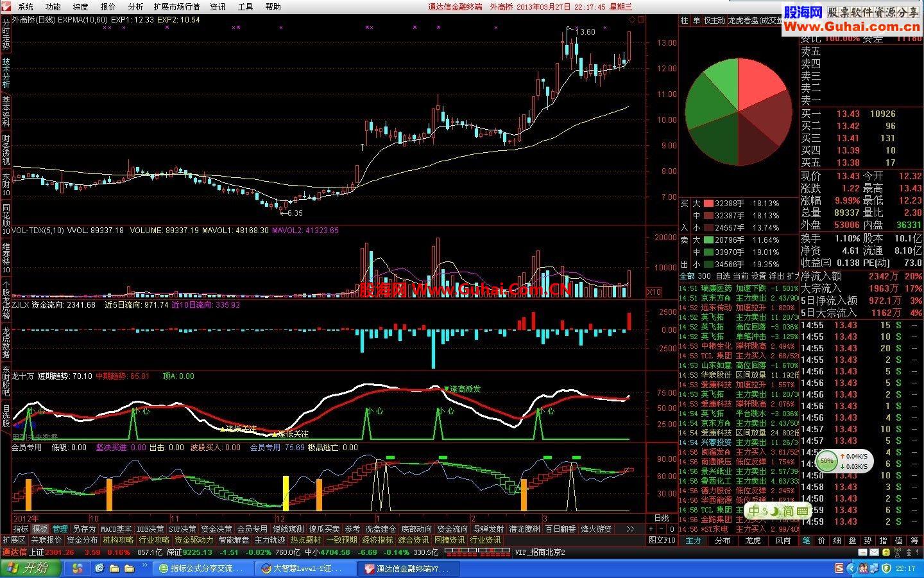Click the 模板 button
Viewport: 924px width, 578px height.
click(40, 529)
